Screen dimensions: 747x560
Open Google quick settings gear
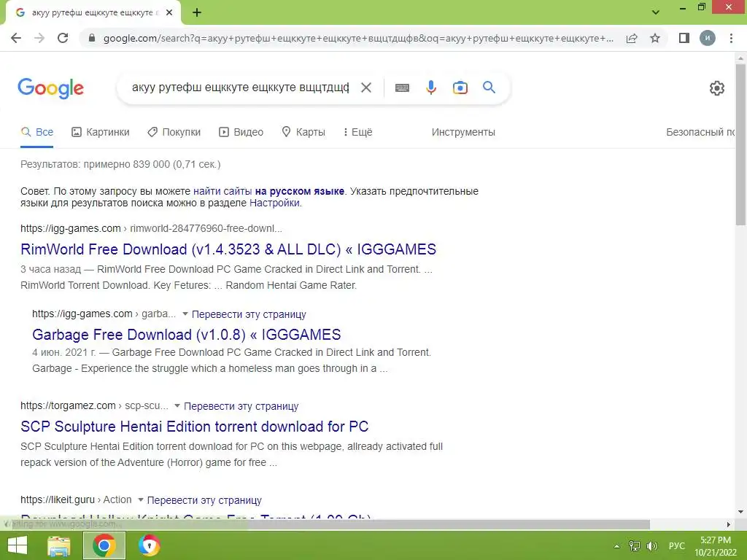pyautogui.click(x=717, y=88)
